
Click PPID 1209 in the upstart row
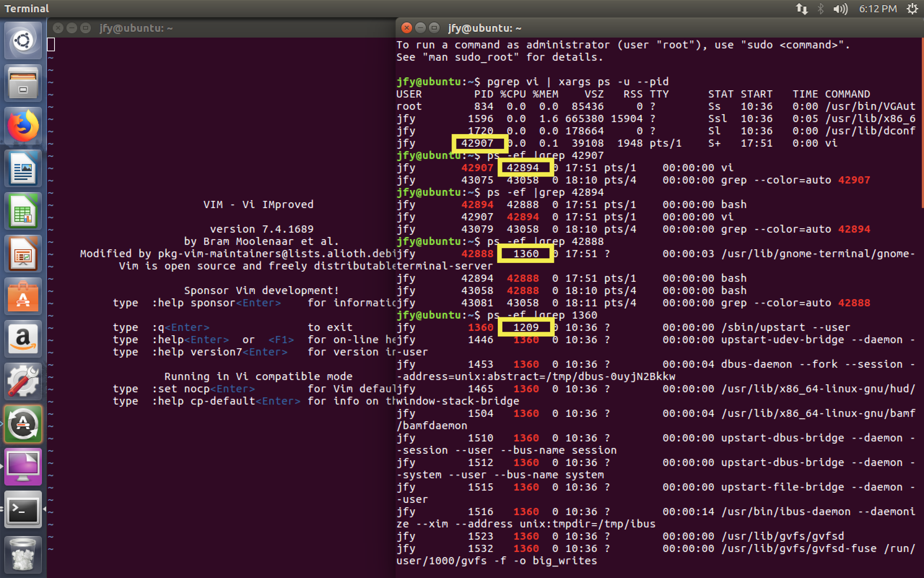tap(526, 328)
